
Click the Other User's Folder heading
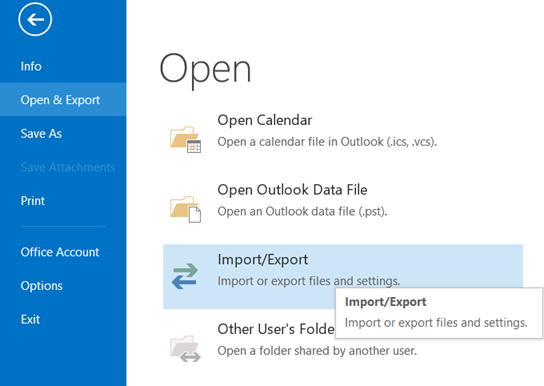(276, 329)
